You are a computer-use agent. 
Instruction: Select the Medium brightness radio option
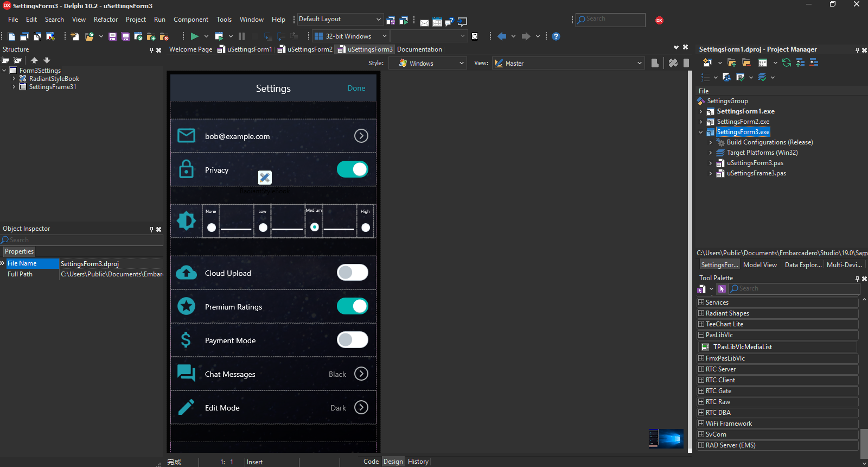[x=315, y=228]
